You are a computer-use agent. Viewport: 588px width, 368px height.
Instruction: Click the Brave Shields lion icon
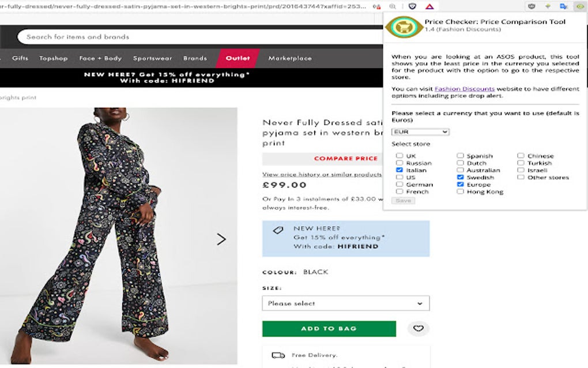412,6
